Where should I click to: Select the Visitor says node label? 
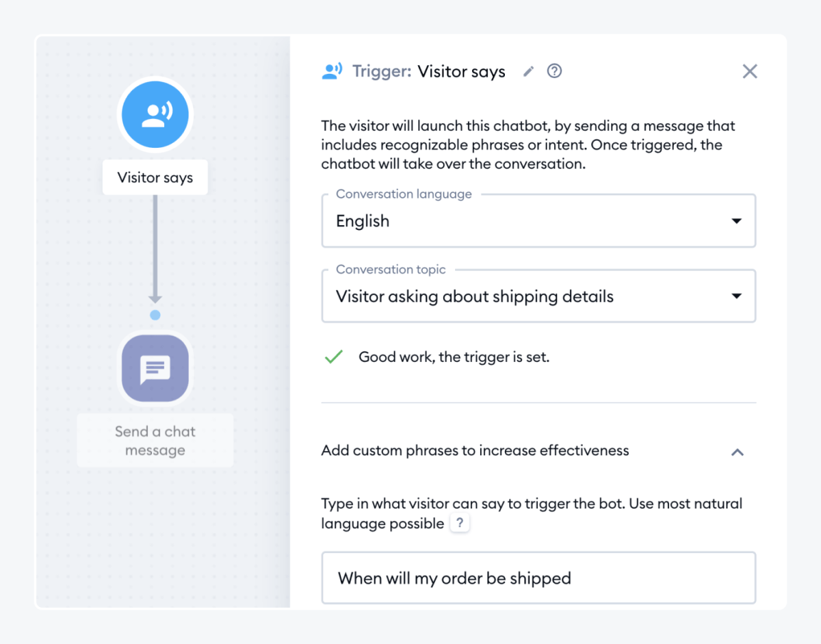(155, 177)
